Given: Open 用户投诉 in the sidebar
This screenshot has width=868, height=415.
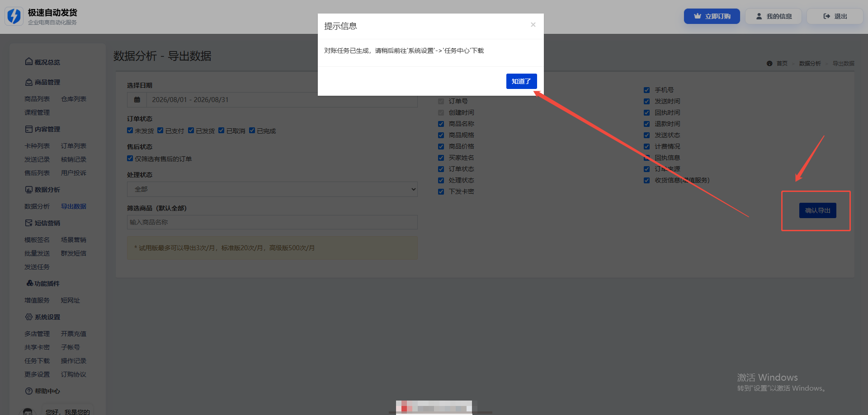Looking at the screenshot, I should [x=74, y=173].
